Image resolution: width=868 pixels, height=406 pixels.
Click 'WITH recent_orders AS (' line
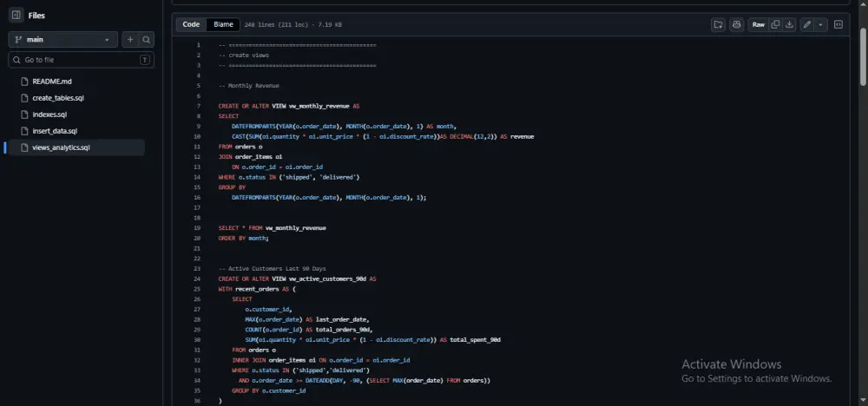point(257,289)
